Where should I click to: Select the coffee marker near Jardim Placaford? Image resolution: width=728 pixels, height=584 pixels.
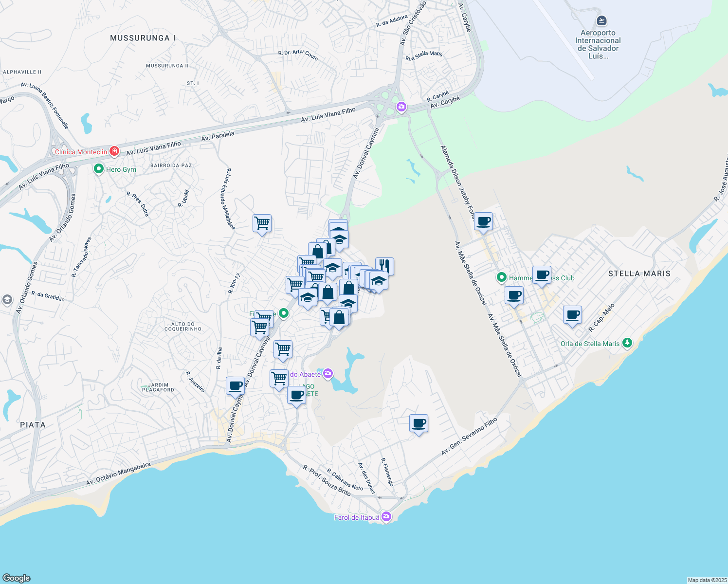pyautogui.click(x=235, y=386)
